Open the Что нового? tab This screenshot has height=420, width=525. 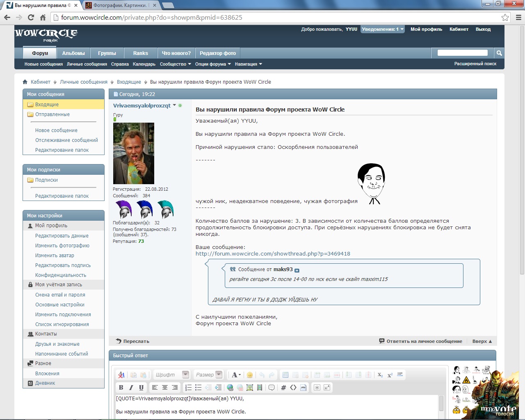point(176,53)
